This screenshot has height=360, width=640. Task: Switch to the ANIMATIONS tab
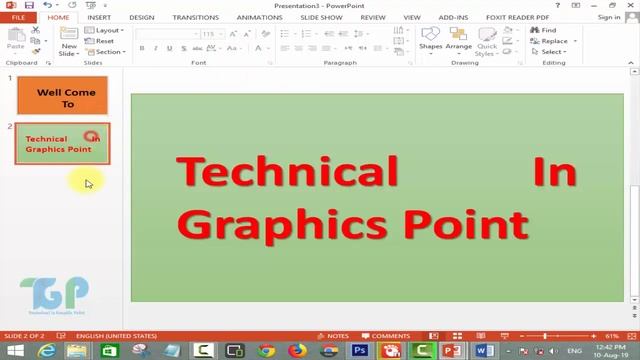coord(260,18)
